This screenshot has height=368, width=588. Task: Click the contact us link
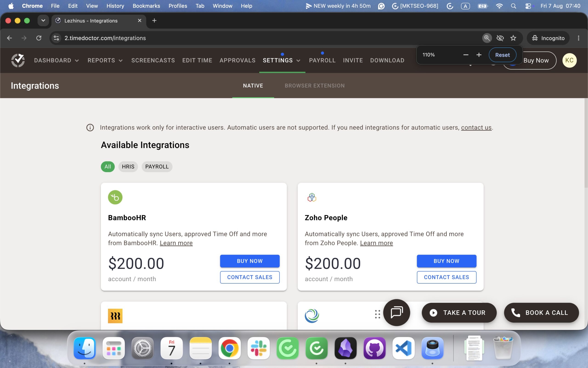click(x=476, y=127)
